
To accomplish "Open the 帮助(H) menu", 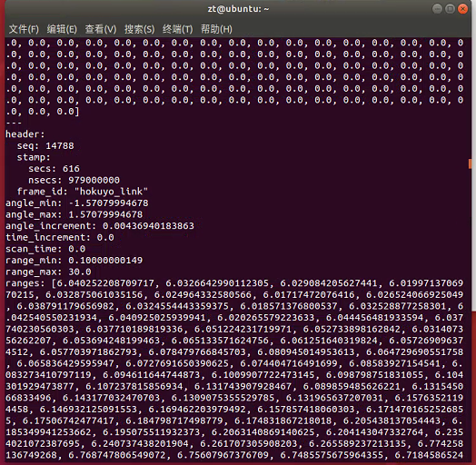I will point(216,29).
